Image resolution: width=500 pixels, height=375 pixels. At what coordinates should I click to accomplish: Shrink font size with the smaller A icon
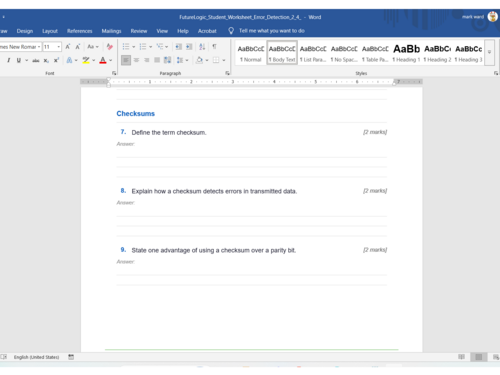click(x=78, y=47)
